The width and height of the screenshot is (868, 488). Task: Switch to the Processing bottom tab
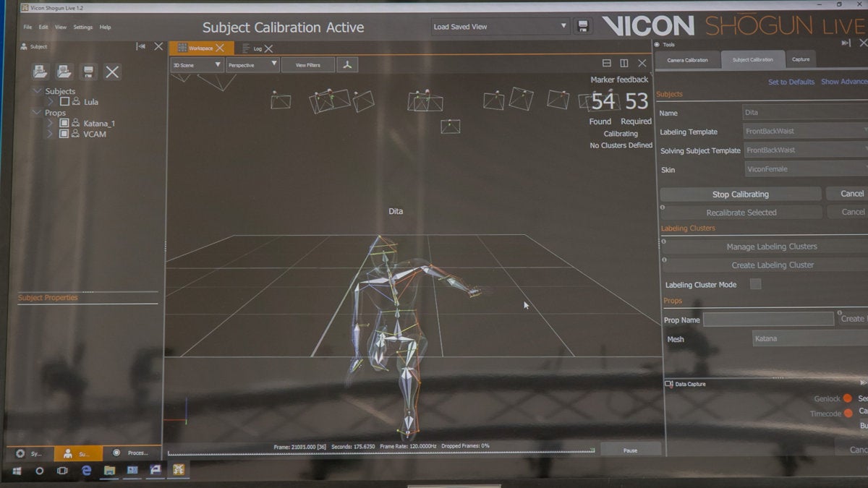tap(132, 453)
